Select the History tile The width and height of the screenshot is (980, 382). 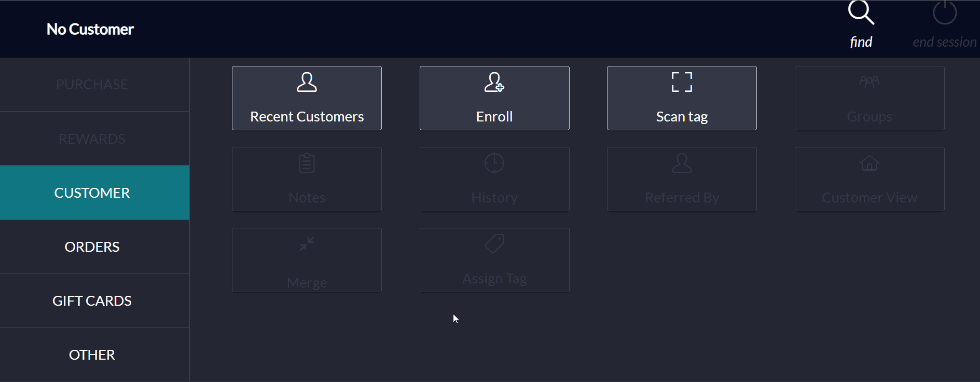pyautogui.click(x=494, y=179)
